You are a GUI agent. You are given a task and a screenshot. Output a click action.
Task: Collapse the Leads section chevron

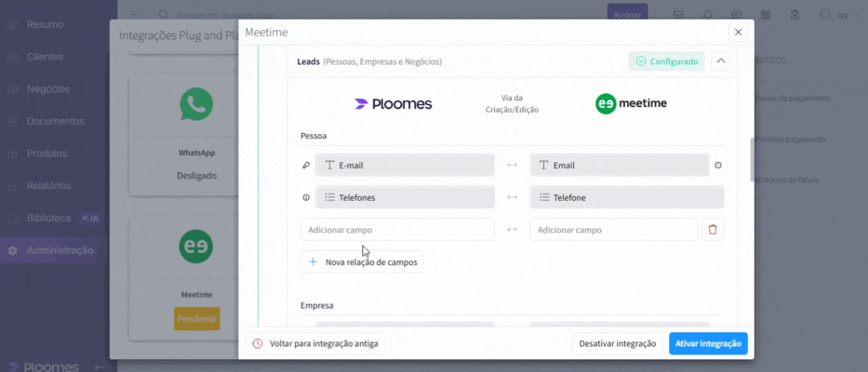pos(721,62)
